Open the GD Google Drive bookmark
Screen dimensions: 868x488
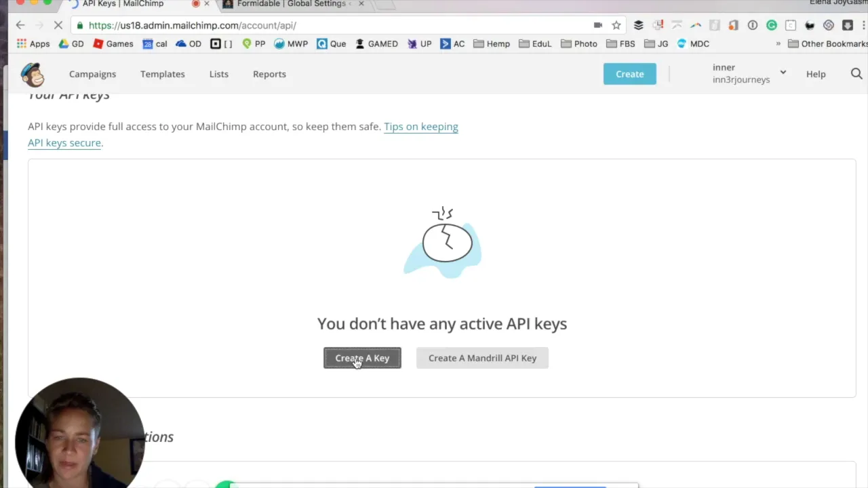click(x=71, y=43)
